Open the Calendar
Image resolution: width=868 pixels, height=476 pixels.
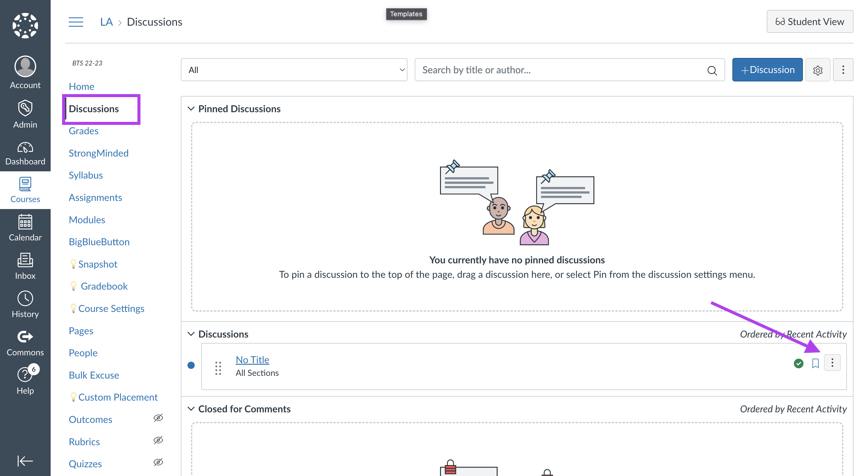(25, 228)
